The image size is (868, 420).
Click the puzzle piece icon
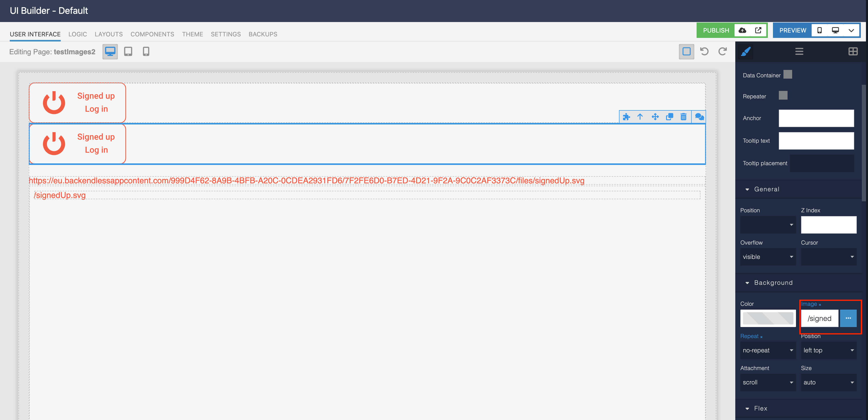[x=626, y=117]
